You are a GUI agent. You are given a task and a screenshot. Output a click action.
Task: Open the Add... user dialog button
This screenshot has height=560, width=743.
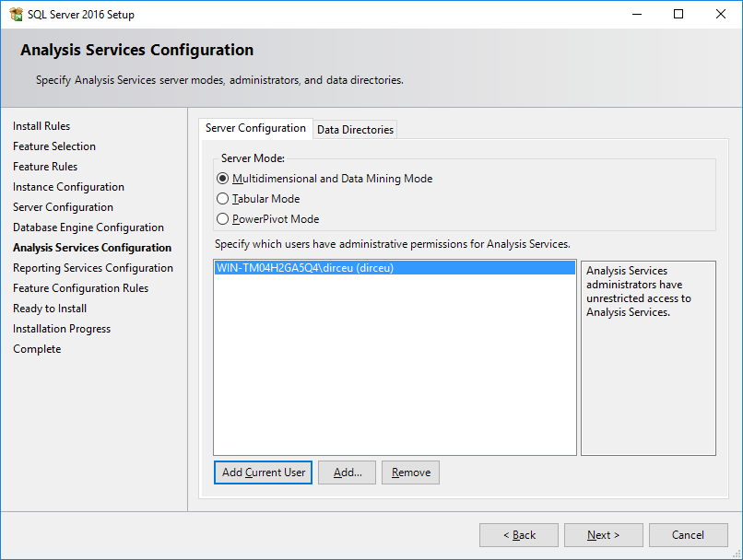tap(347, 472)
